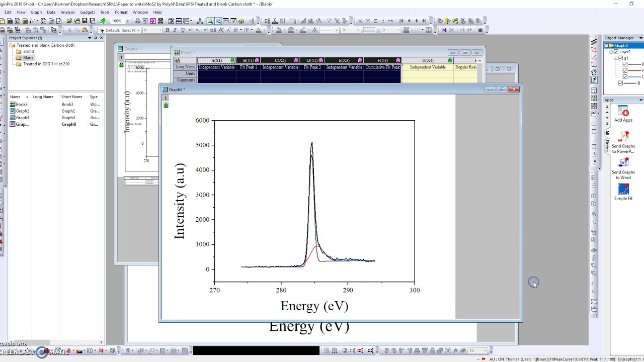Click Intensity (a.u) axis title in Graph8
Image resolution: width=644 pixels, height=362 pixels.
coord(180,201)
